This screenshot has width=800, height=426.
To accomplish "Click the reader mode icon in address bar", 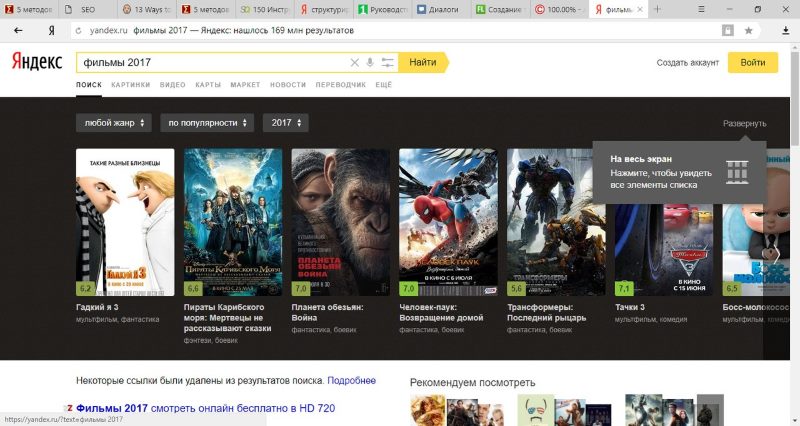I will pos(728,31).
